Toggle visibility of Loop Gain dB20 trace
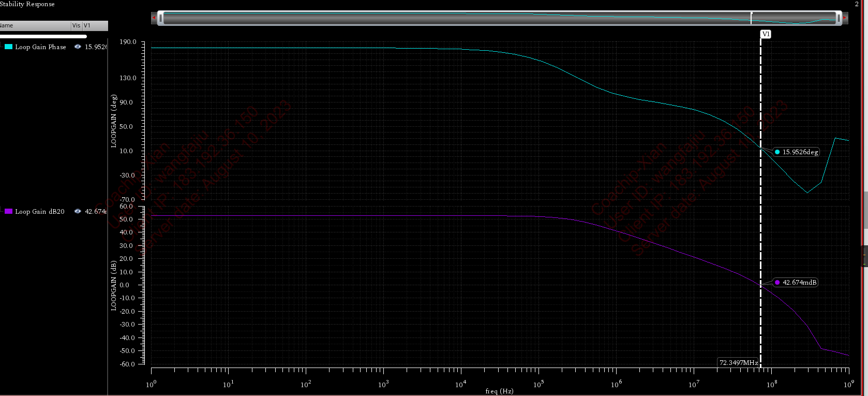 point(78,212)
